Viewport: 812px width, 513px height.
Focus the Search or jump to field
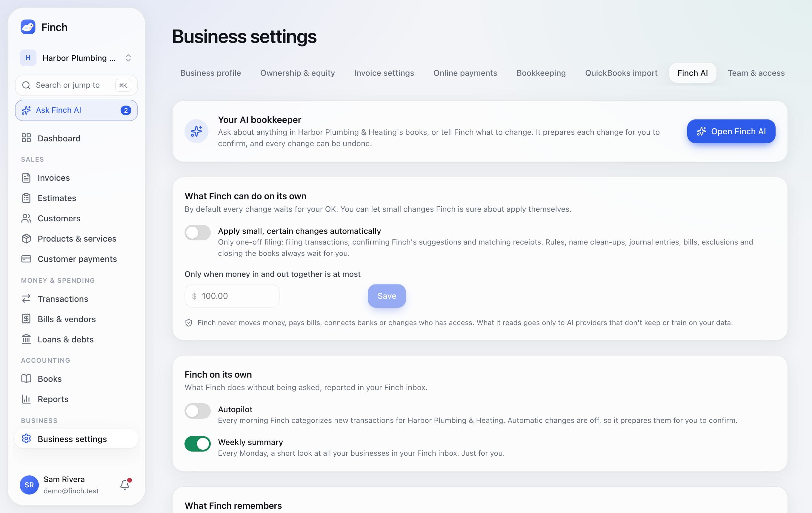76,85
